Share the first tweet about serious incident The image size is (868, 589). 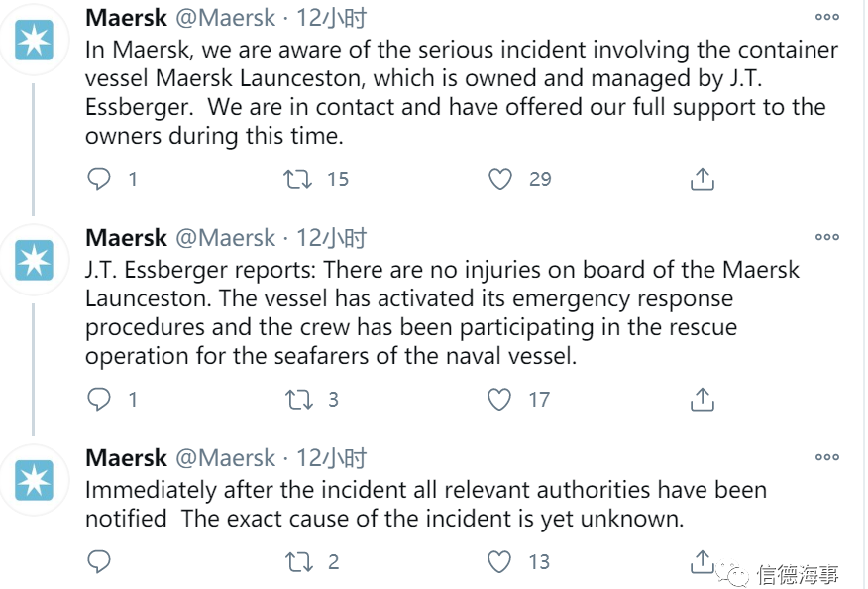tap(702, 179)
